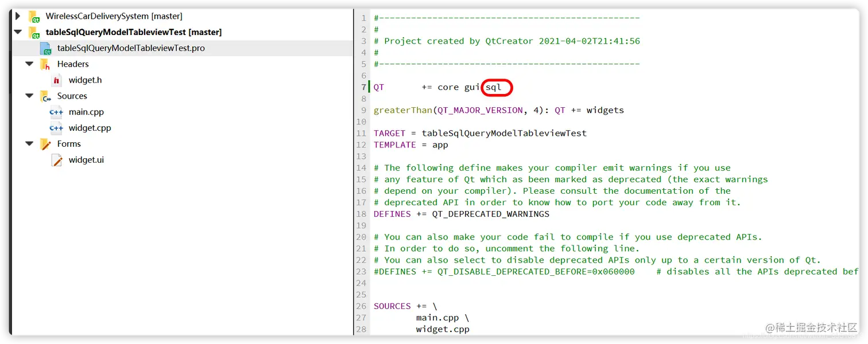Image resolution: width=868 pixels, height=344 pixels.
Task: Click the Sources folder icon
Action: pyautogui.click(x=45, y=96)
